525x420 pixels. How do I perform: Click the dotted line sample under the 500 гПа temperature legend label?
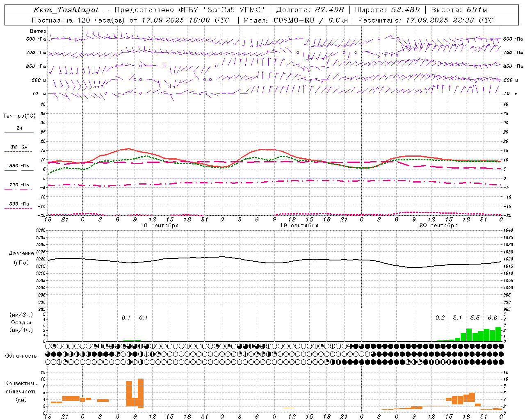point(18,208)
